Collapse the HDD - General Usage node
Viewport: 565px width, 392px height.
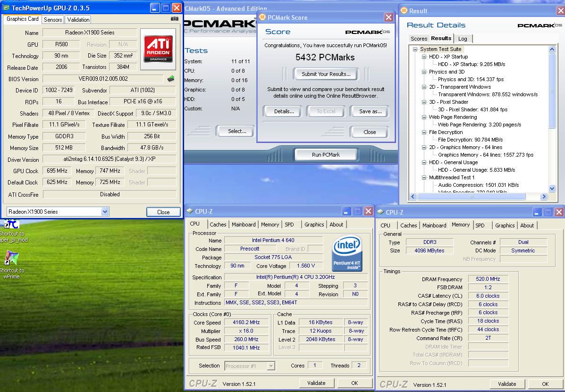[x=424, y=162]
